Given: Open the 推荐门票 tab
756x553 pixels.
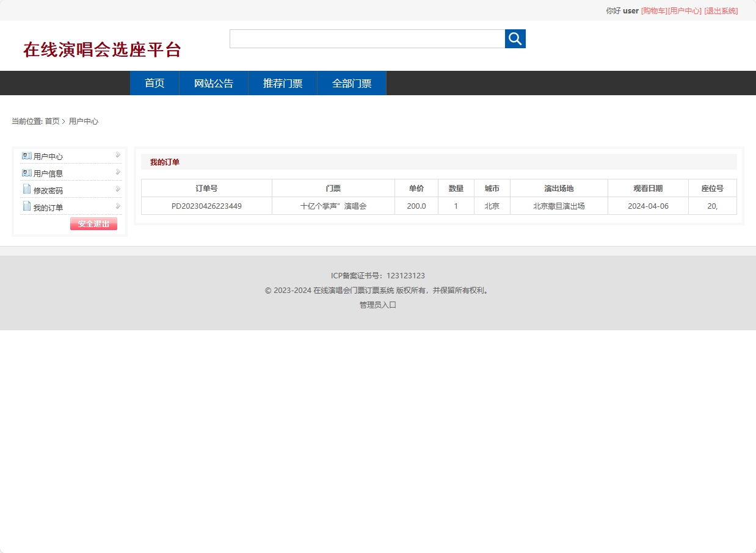Looking at the screenshot, I should pos(282,83).
